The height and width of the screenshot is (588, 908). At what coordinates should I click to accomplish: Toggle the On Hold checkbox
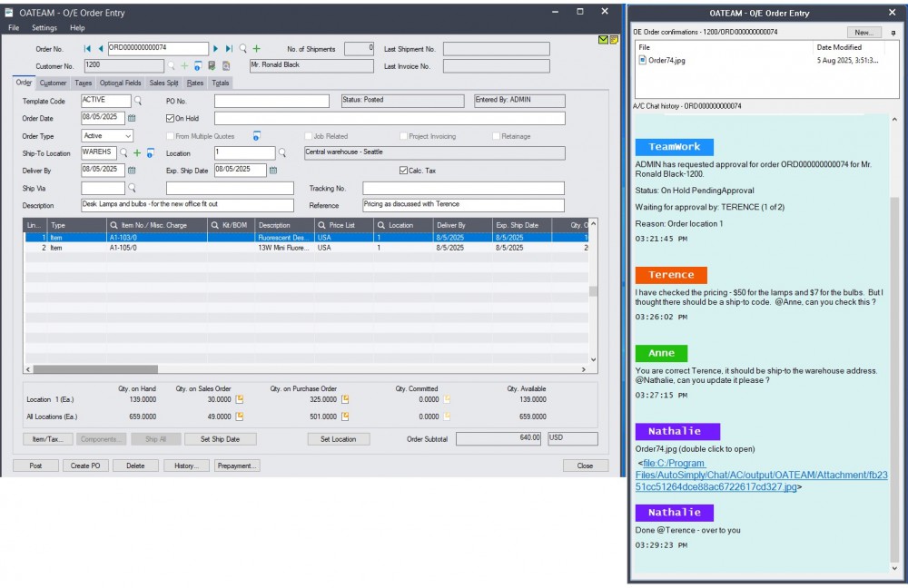click(171, 118)
